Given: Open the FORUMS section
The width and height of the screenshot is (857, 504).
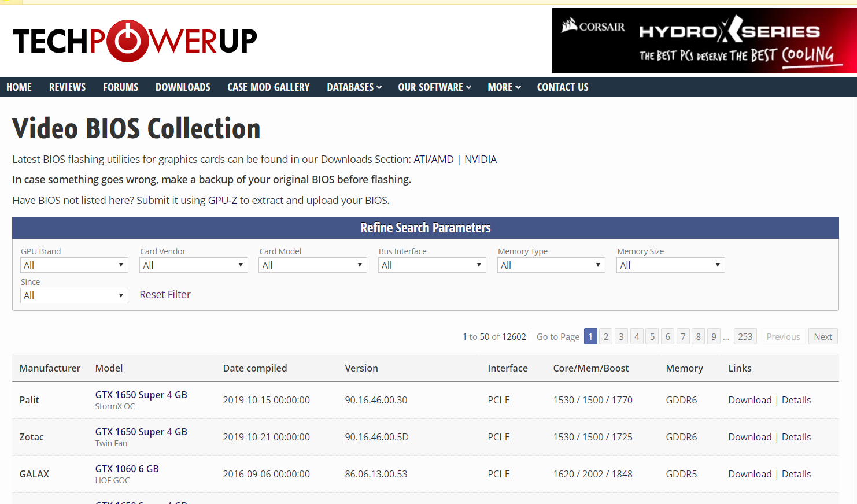Looking at the screenshot, I should [120, 87].
